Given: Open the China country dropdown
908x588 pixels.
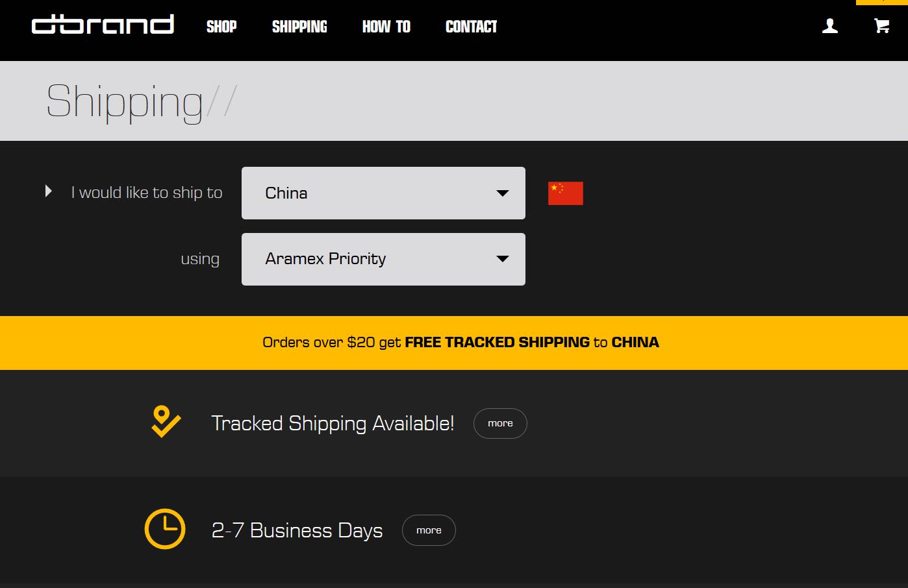Looking at the screenshot, I should tap(383, 193).
